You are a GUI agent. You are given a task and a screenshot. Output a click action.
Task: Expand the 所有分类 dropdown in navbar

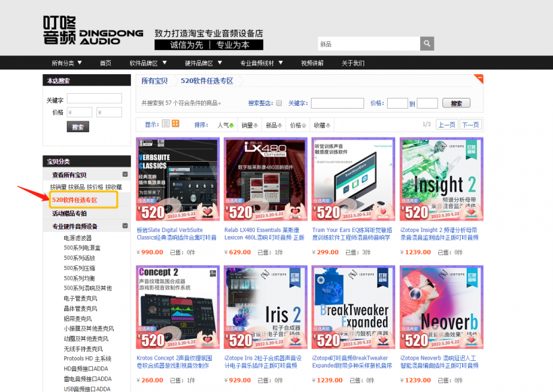[67, 63]
